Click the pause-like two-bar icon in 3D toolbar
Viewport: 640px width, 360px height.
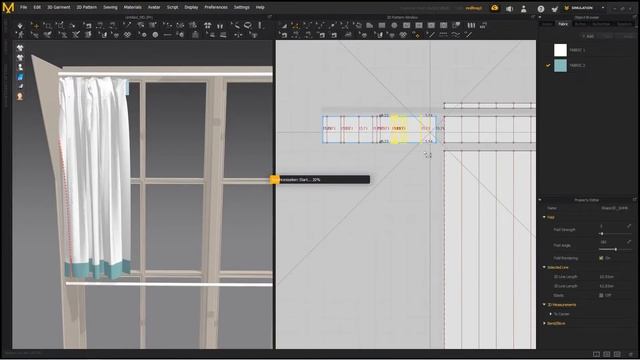pyautogui.click(x=220, y=25)
